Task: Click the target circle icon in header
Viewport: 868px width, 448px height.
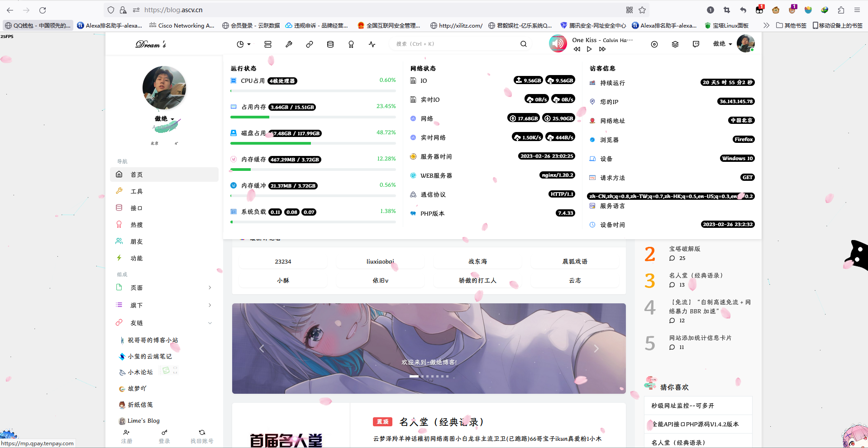Action: 654,44
